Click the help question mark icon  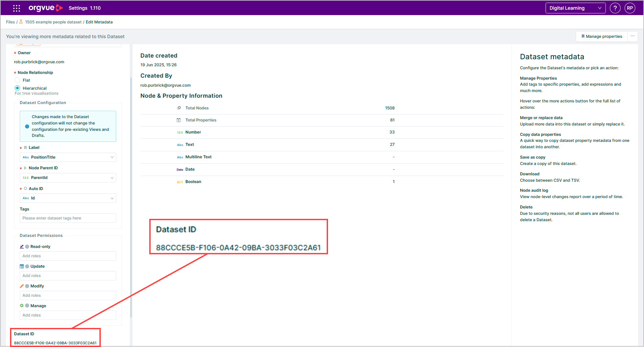coord(615,8)
